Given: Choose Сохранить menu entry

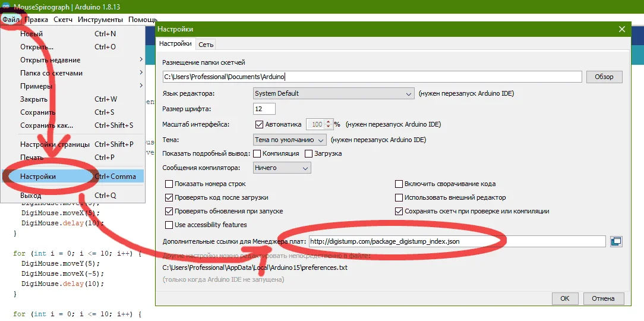Looking at the screenshot, I should (72, 112).
